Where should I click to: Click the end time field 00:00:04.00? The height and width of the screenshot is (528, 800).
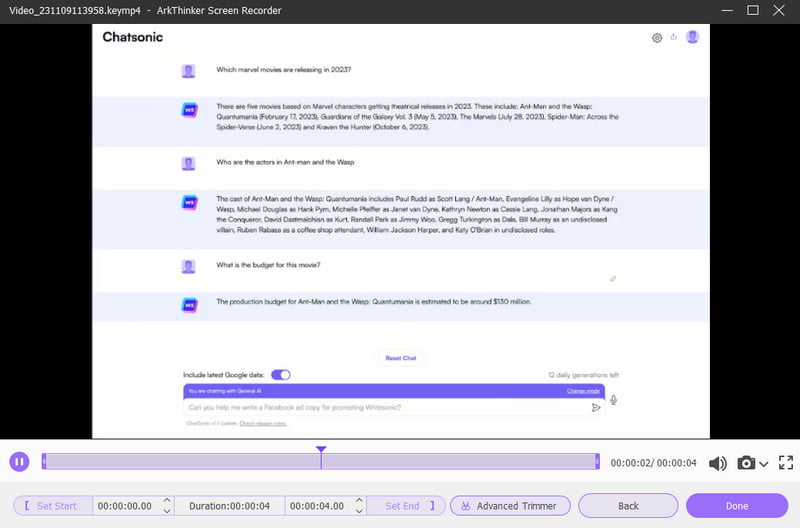317,506
